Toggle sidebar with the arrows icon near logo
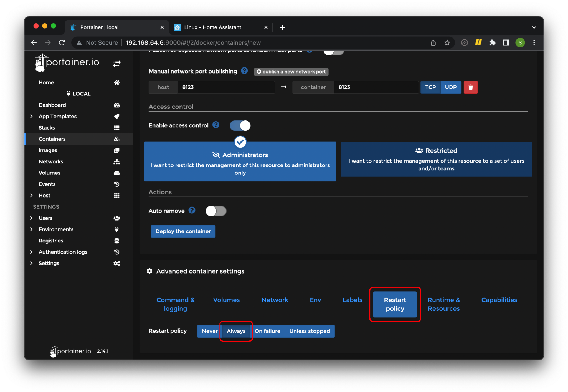 click(x=117, y=64)
